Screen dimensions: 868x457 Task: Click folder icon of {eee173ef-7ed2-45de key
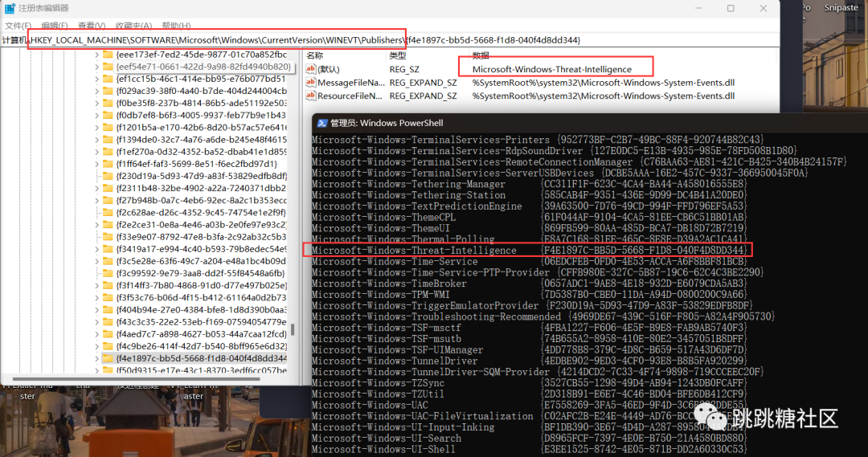pos(108,55)
